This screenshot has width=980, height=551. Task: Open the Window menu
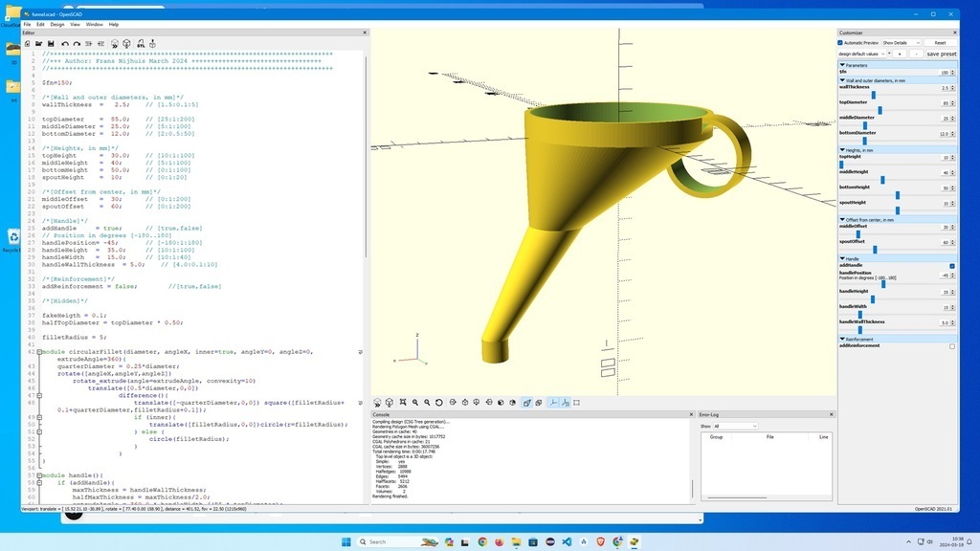coord(95,24)
